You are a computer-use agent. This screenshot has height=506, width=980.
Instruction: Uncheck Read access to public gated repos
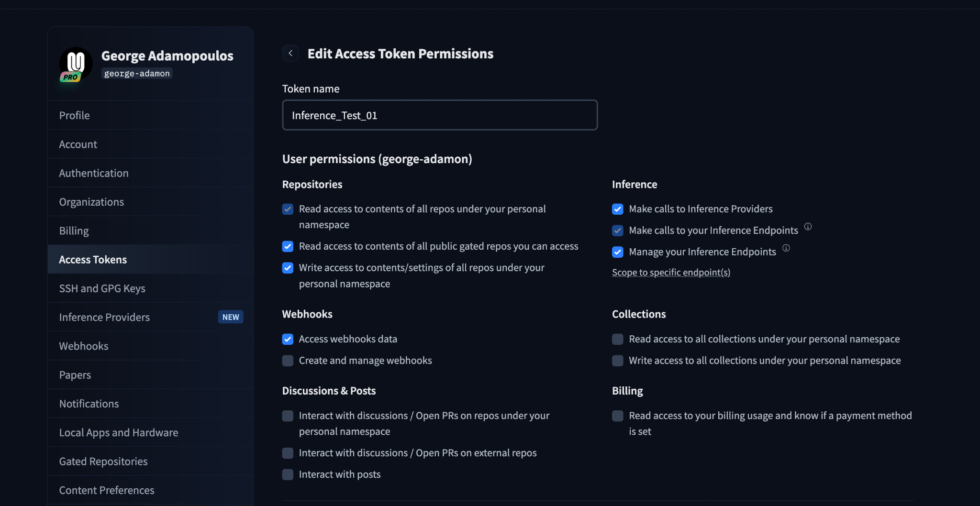(x=288, y=246)
